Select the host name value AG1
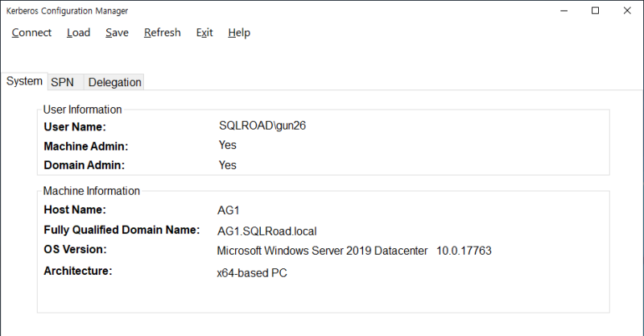Viewport: 644px width, 336px height. (229, 210)
